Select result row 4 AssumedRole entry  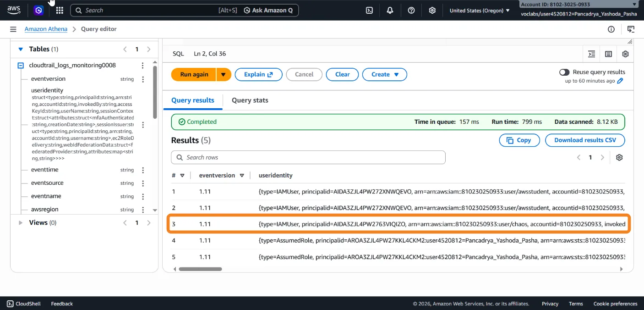coord(398,240)
